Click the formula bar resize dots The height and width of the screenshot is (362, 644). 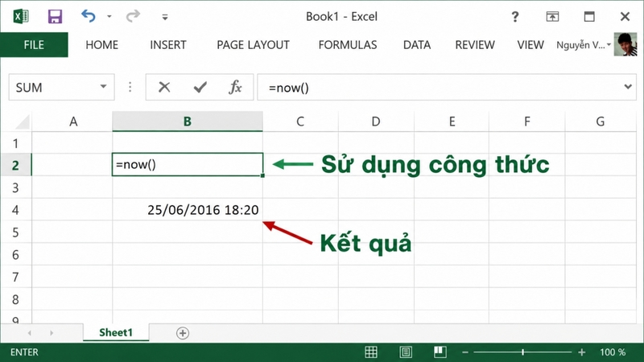(130, 87)
